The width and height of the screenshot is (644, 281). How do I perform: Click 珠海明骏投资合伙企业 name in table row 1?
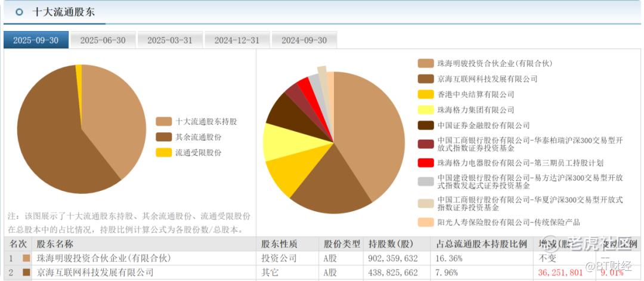104,258
